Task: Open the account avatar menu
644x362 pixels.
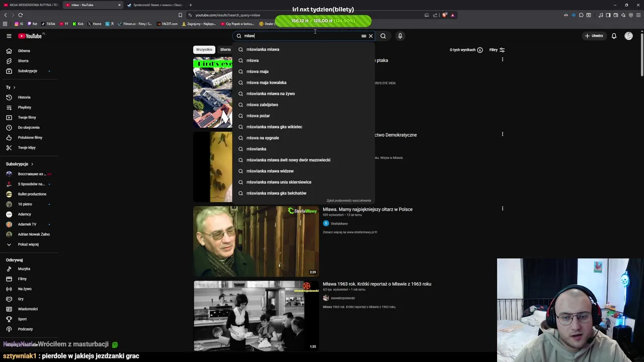Action: (628, 36)
